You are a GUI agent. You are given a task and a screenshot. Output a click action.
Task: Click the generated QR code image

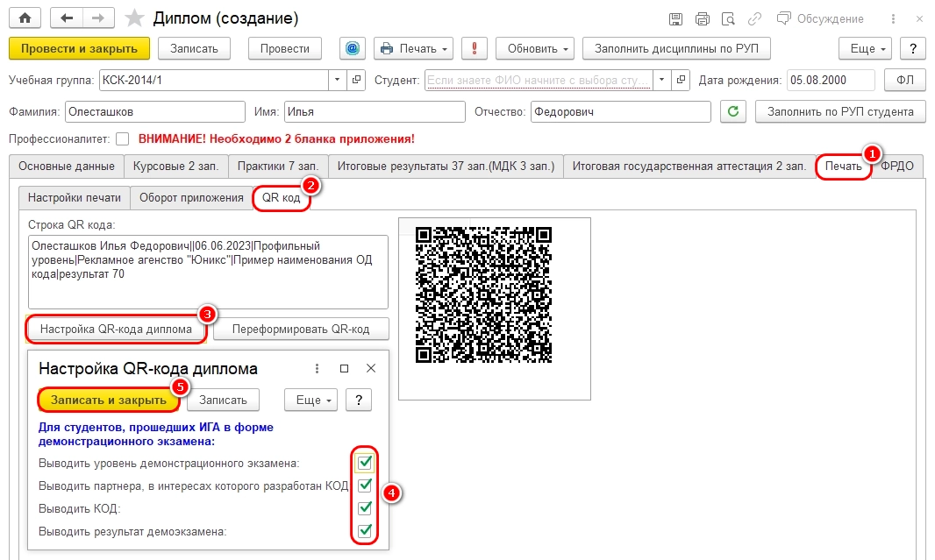pos(483,294)
